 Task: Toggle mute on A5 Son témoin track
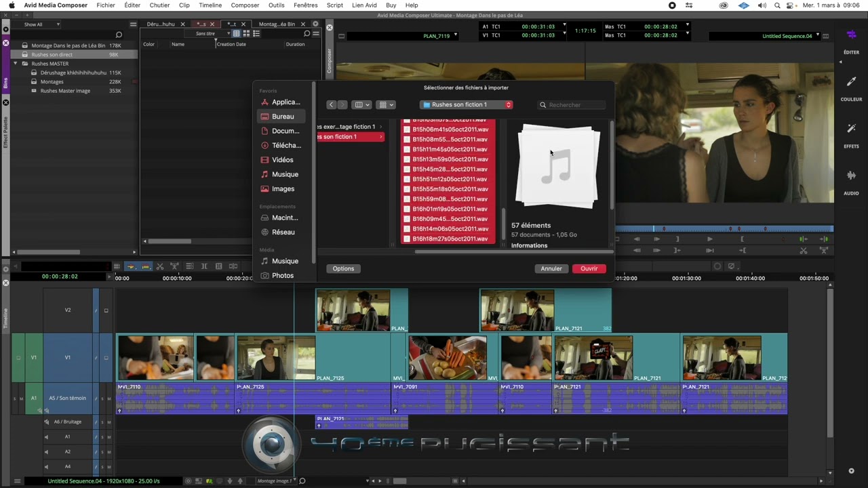pos(109,399)
